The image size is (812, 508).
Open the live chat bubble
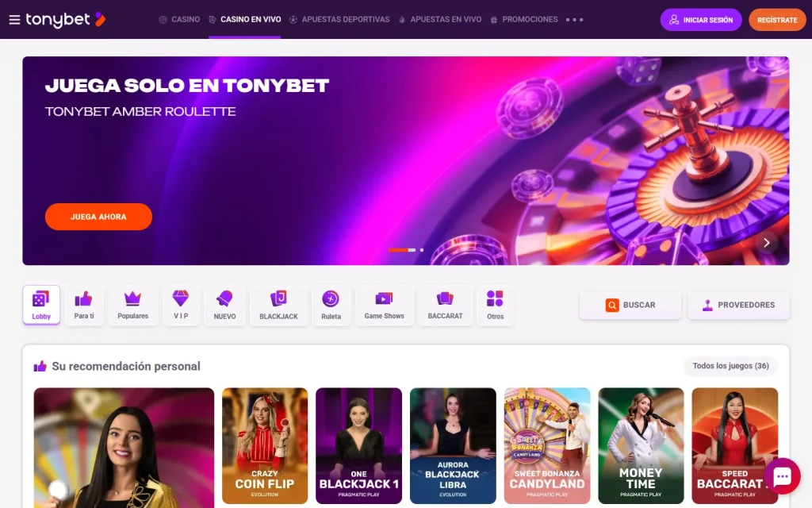click(x=783, y=476)
